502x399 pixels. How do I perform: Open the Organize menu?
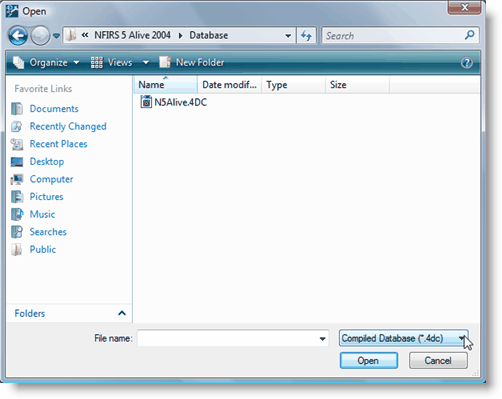[x=49, y=62]
